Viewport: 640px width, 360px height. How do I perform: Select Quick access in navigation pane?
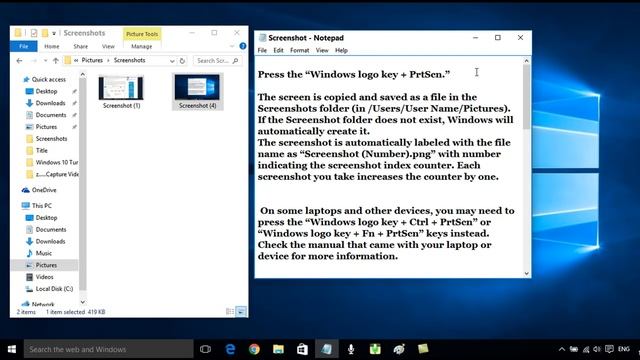click(49, 80)
